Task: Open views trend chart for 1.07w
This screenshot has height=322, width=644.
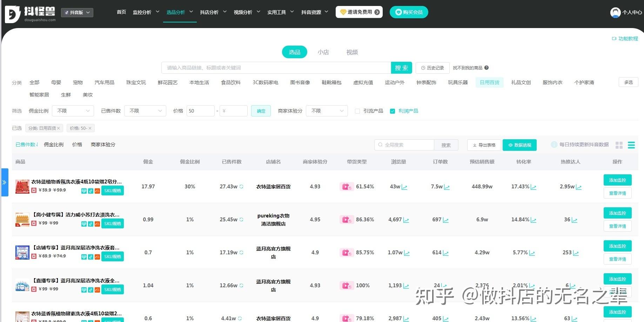Action: click(407, 253)
